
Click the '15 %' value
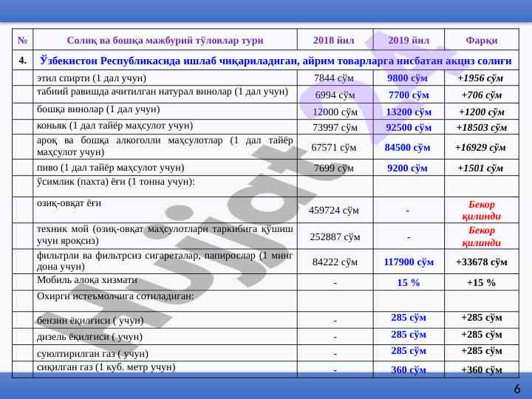pos(409,282)
